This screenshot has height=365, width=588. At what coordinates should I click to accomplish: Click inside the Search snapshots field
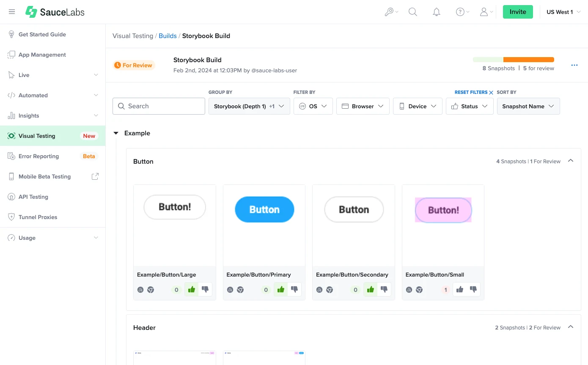point(159,106)
